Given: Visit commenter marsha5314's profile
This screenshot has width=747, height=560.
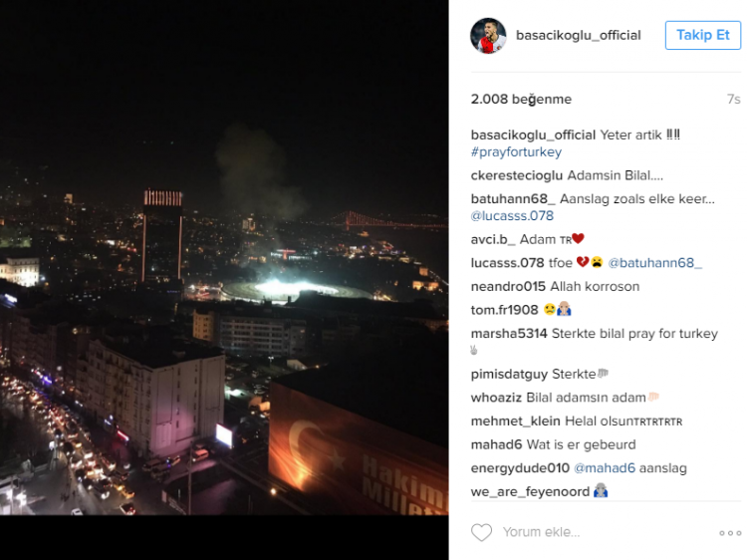Looking at the screenshot, I should 509,333.
